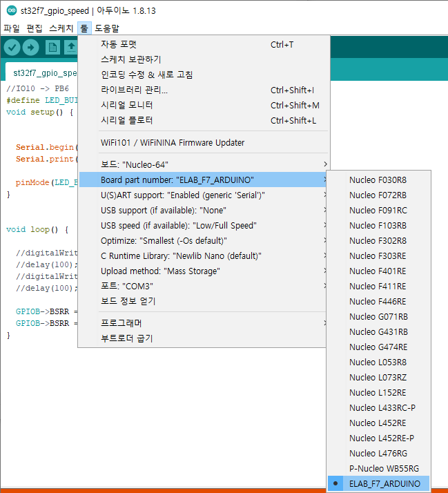448x493 pixels.
Task: Open 시리얼 플로터 from menu
Action: pos(204,120)
